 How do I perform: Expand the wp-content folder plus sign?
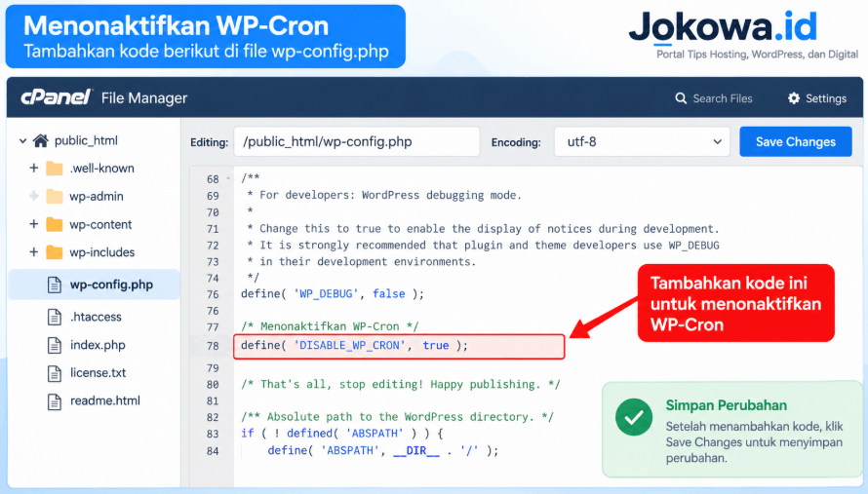[34, 224]
